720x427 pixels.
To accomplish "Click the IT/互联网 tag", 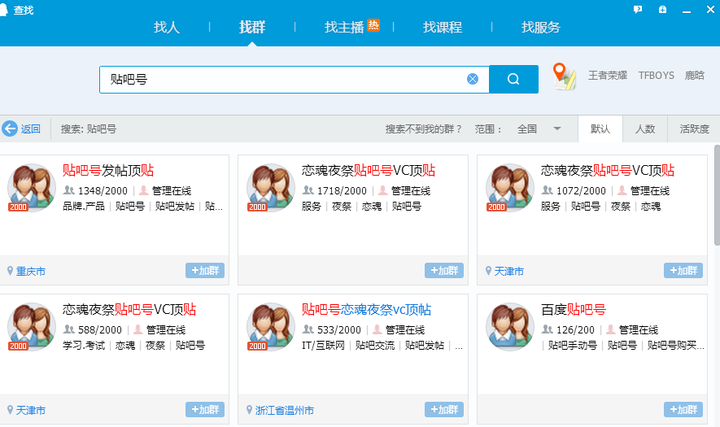I will click(x=323, y=345).
